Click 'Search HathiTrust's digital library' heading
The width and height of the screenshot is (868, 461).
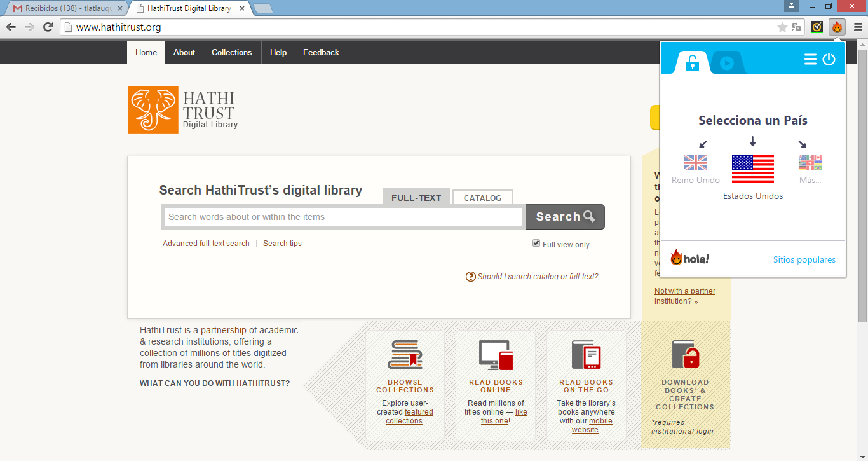tap(261, 190)
